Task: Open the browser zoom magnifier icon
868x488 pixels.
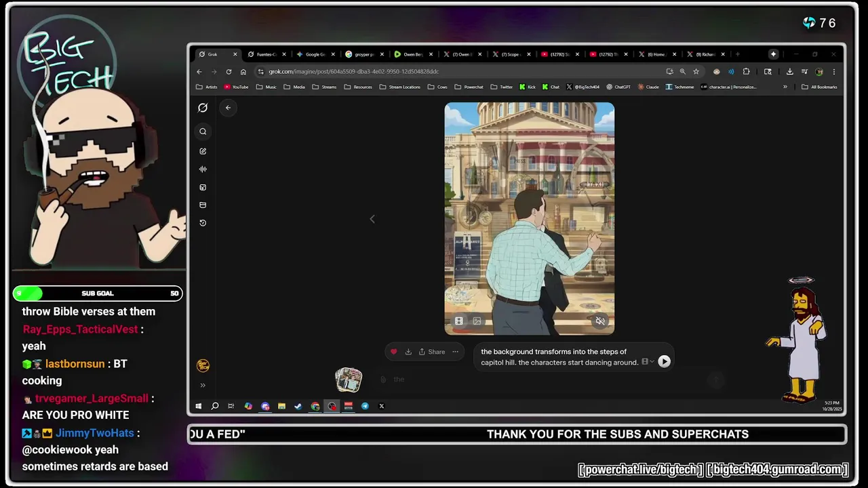Action: (x=682, y=72)
